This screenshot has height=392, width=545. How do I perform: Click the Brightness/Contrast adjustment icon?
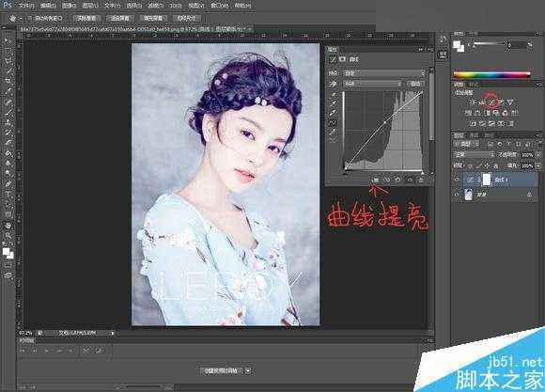(473, 102)
